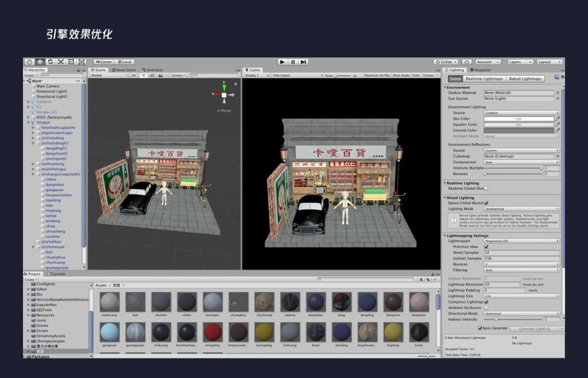The width and height of the screenshot is (588, 378).
Task: Toggle Local handle rotation button
Action: (x=125, y=62)
